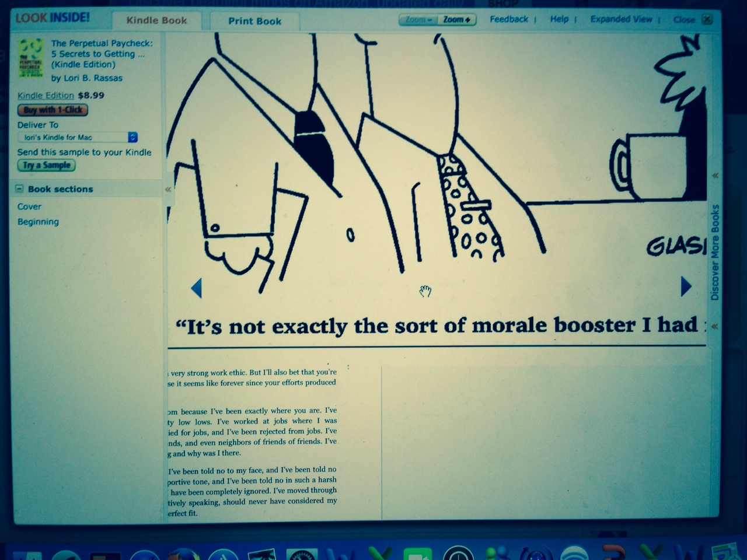Open System Preferences from the Dock

[x=301, y=554]
